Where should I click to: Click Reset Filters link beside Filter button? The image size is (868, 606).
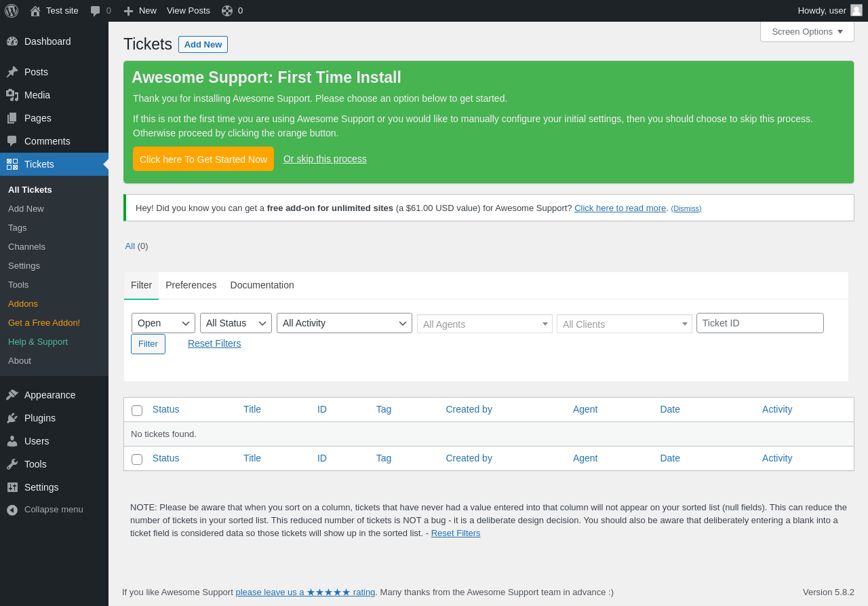(214, 343)
